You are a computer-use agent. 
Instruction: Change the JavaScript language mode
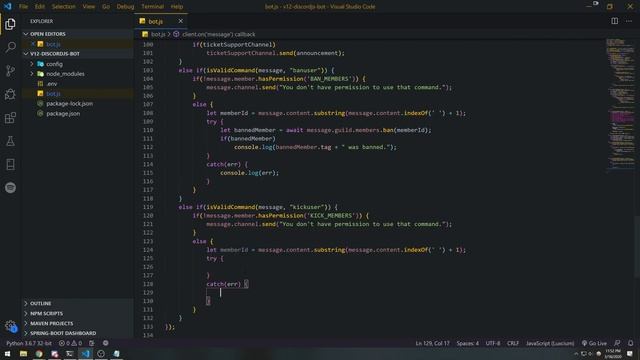[550, 343]
